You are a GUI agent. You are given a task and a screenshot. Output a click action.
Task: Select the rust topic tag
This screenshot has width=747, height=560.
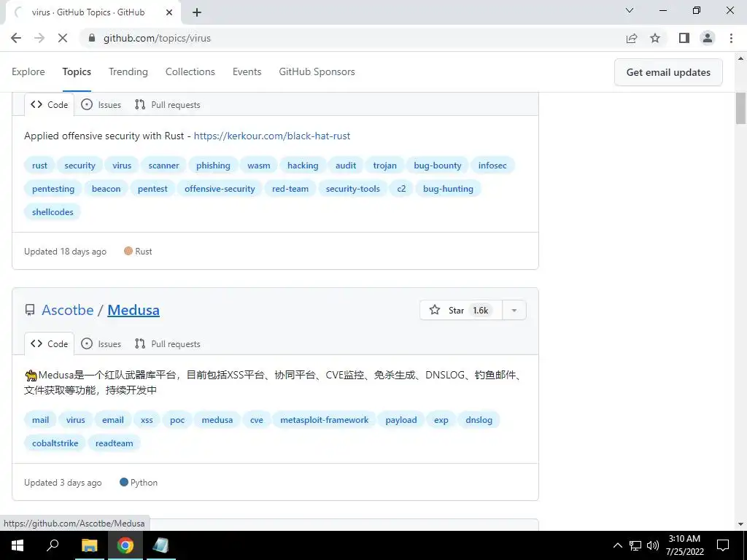click(x=39, y=166)
